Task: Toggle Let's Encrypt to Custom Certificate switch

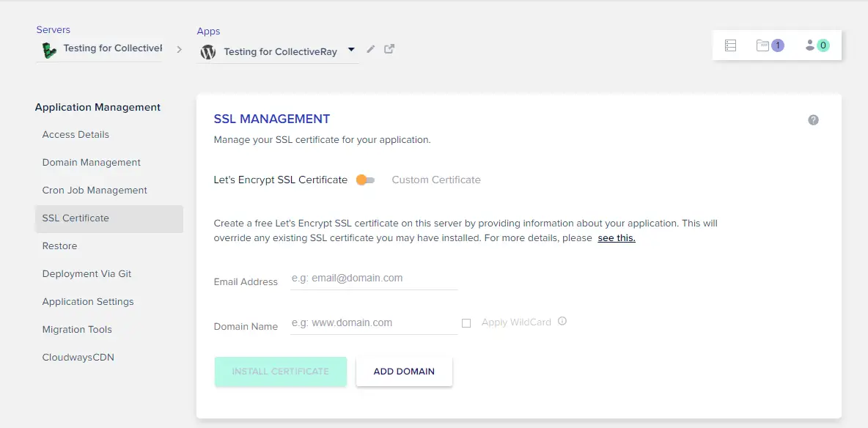Action: [x=365, y=180]
